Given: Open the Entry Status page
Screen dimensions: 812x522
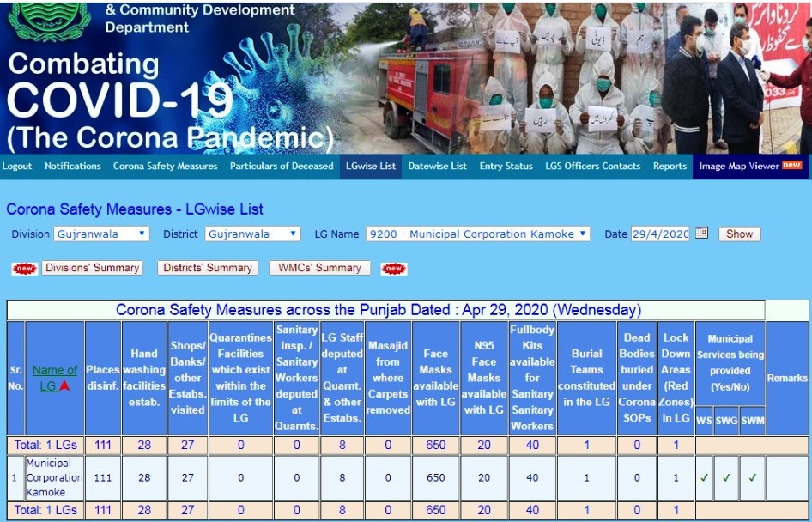Looking at the screenshot, I should click(506, 167).
